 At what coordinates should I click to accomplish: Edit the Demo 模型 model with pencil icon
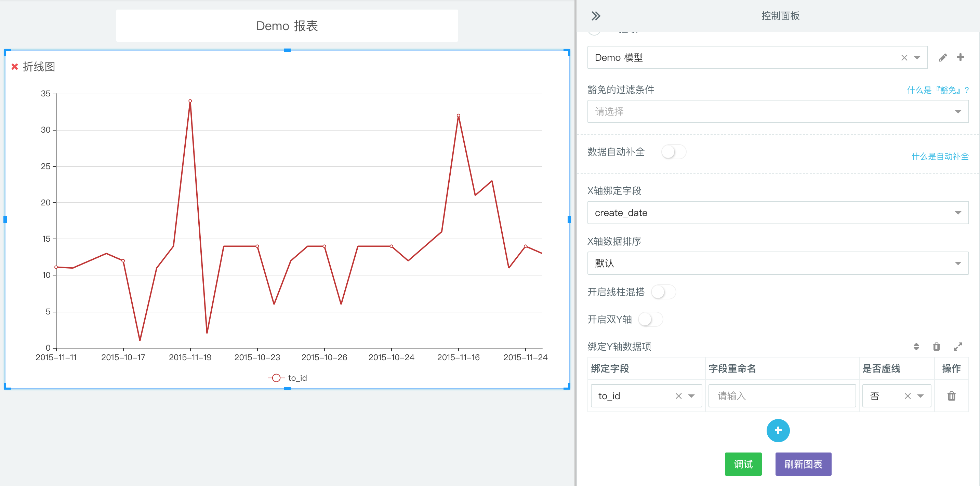(942, 57)
